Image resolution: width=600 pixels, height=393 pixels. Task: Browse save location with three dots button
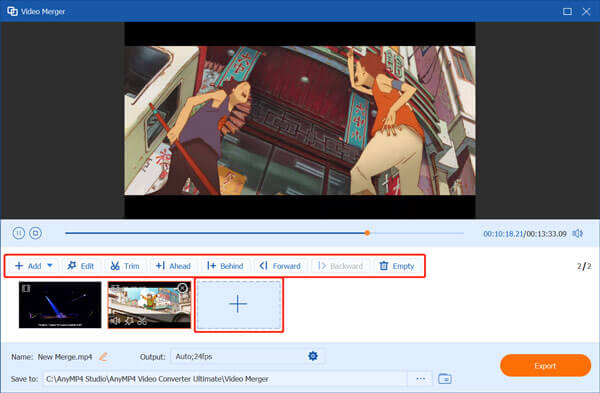point(421,379)
